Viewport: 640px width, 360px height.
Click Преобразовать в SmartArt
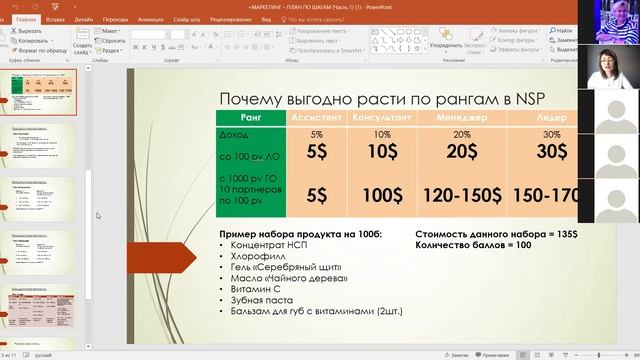[327, 51]
